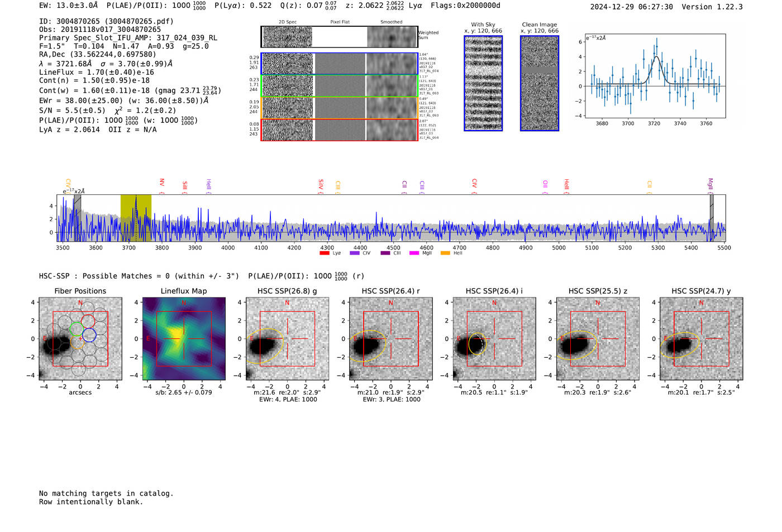
Task: Open the Weighted Sum smoothed 2D image
Action: coord(392,37)
